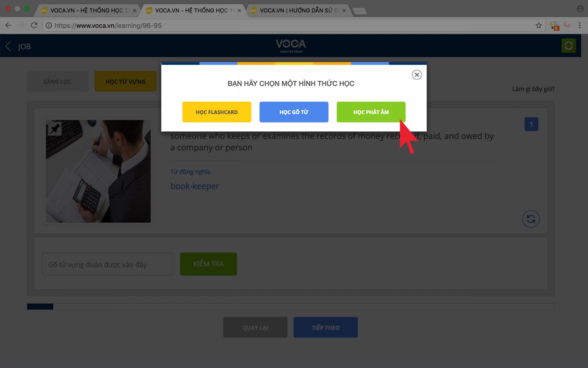Click the word definition text

pyautogui.click(x=332, y=142)
